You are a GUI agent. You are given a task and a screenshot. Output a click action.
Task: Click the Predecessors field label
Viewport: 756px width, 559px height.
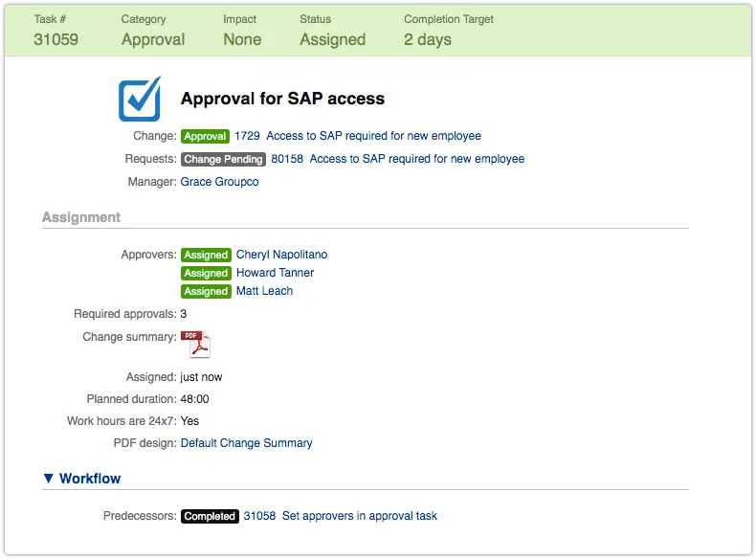(141, 516)
